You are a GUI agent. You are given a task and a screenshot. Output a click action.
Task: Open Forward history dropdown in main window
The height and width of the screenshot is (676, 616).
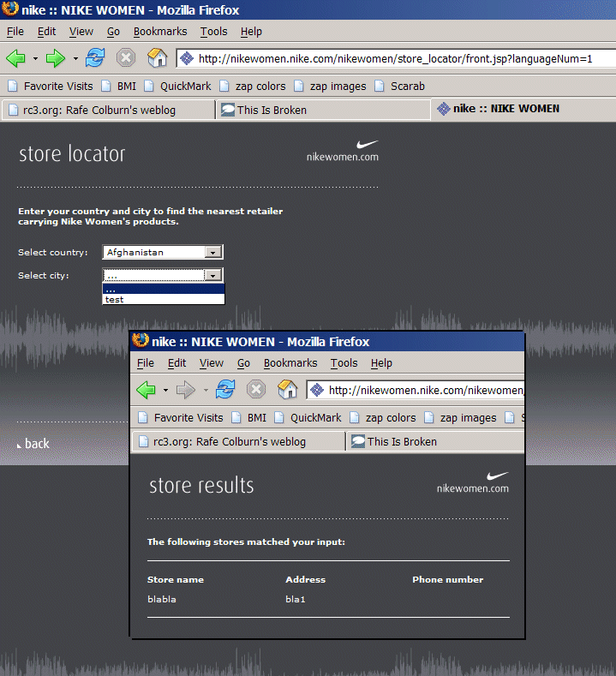(75, 58)
